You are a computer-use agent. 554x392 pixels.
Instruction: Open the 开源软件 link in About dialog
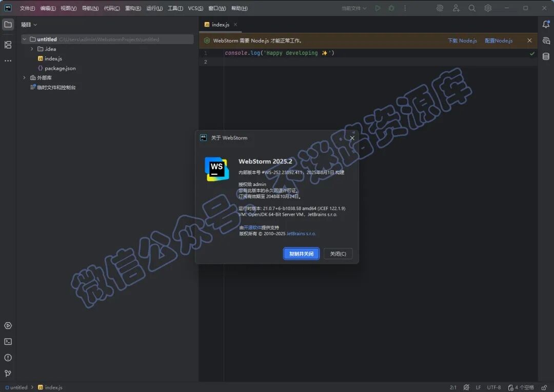coord(252,228)
